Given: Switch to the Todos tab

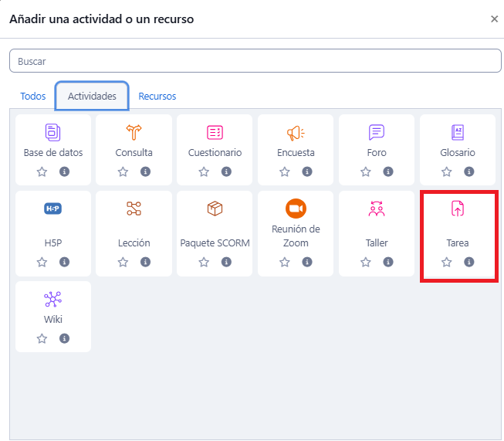Looking at the screenshot, I should point(33,97).
